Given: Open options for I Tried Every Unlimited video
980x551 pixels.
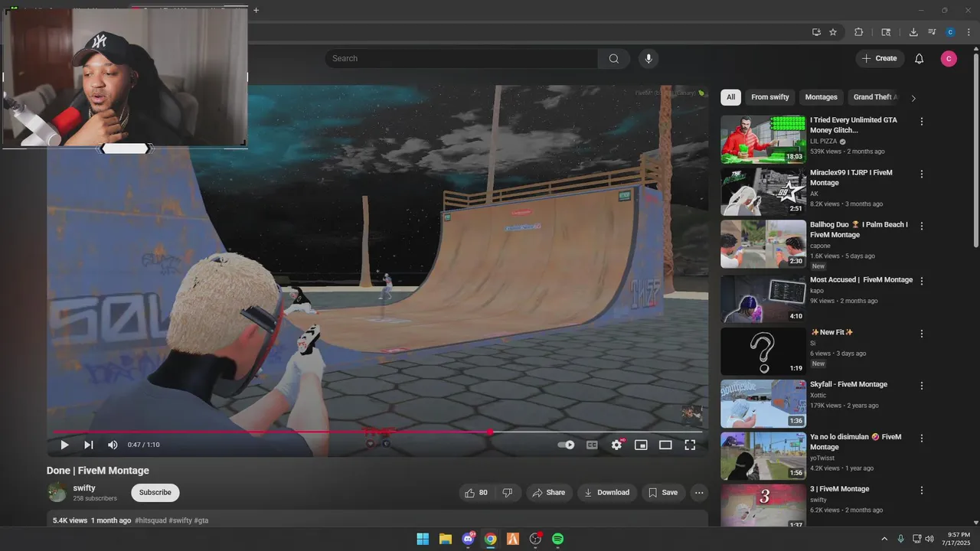Looking at the screenshot, I should [x=922, y=122].
